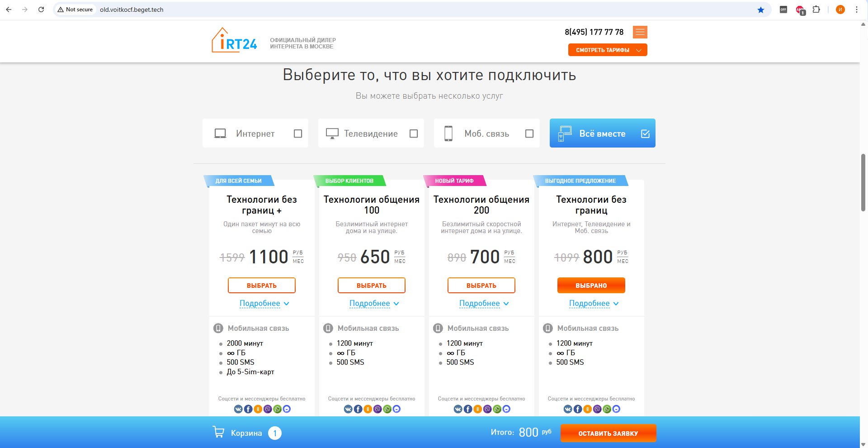Screen dimensions: 868x448
Task: Click the Корзина label
Action: [246, 433]
